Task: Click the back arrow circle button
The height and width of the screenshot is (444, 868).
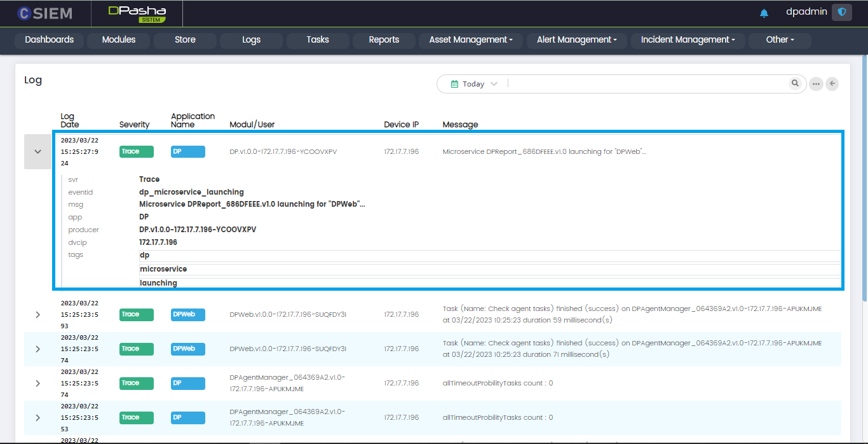Action: pos(832,84)
